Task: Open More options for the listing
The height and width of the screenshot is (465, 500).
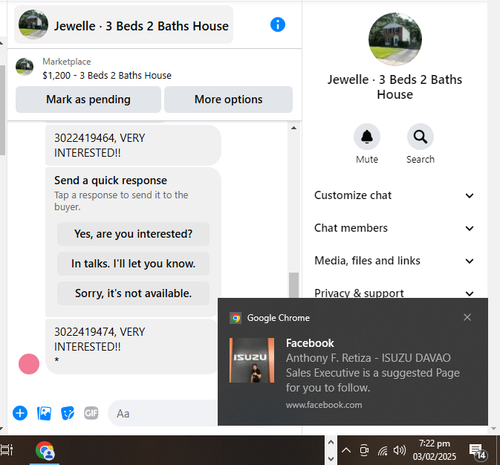Action: (228, 99)
